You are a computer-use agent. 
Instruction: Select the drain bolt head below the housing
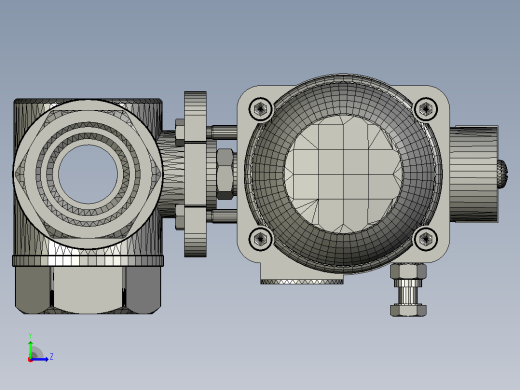(x=408, y=310)
